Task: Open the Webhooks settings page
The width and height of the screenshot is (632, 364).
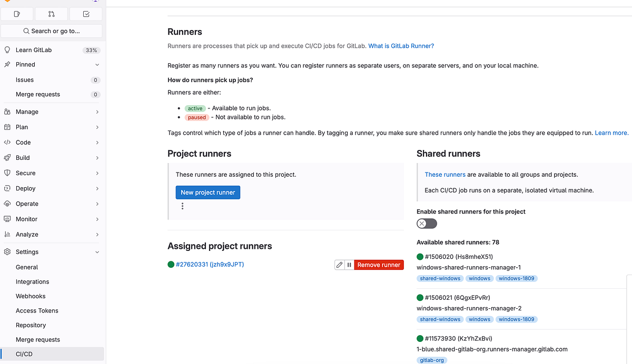Action: coord(30,296)
